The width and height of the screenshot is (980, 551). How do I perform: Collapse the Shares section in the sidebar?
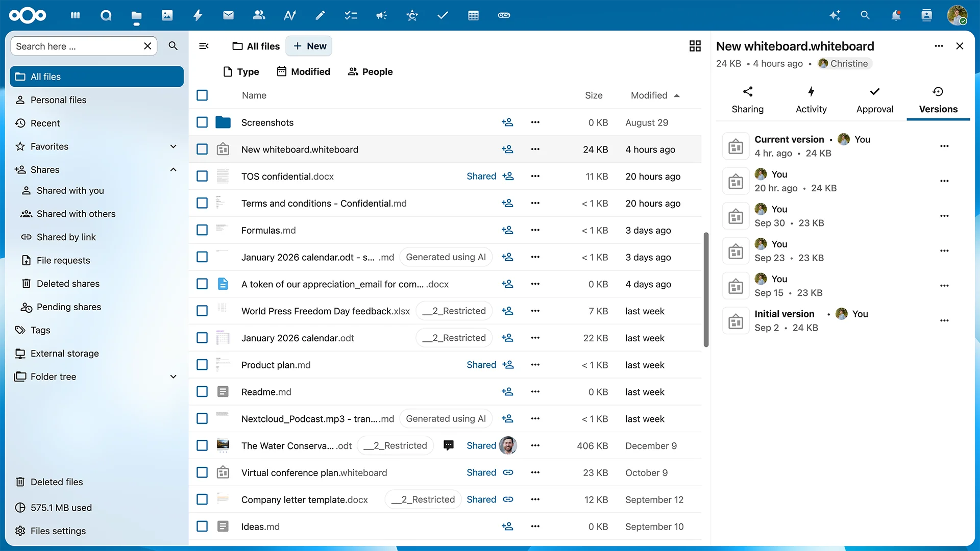pos(173,169)
